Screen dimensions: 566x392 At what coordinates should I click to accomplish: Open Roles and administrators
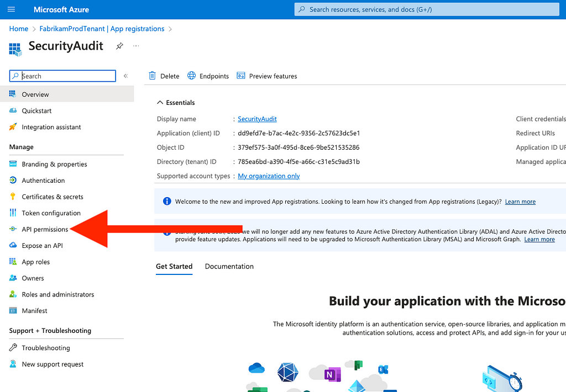point(57,294)
